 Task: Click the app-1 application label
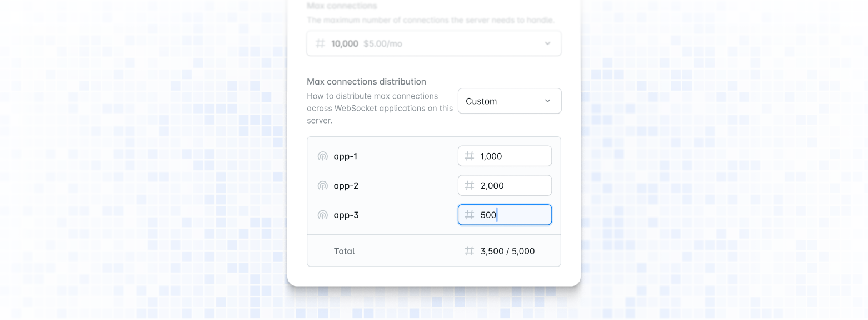pos(345,156)
